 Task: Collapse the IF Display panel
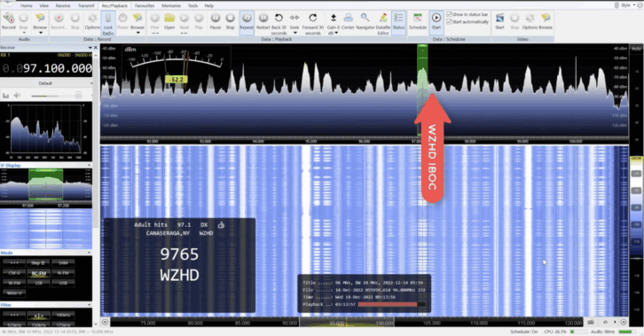tap(89, 165)
